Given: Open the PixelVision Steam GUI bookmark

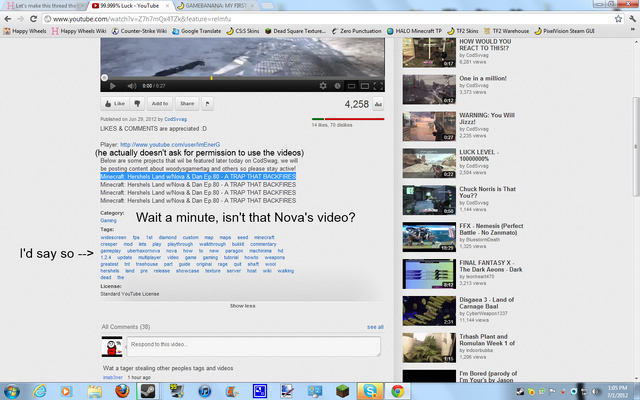Looking at the screenshot, I should click(x=564, y=31).
